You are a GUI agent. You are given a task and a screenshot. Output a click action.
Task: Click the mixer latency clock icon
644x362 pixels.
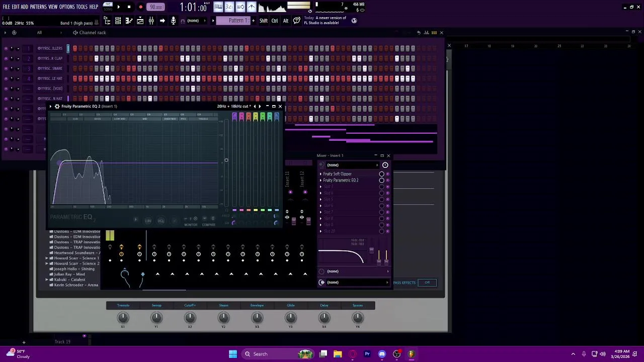pos(385,165)
